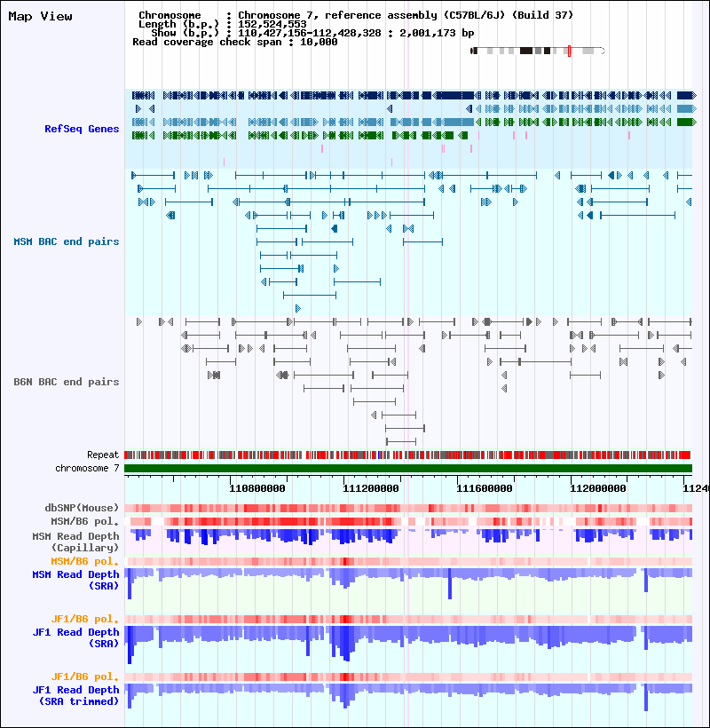The width and height of the screenshot is (710, 728).
Task: Click the green chromosome 7 bar
Action: (408, 469)
